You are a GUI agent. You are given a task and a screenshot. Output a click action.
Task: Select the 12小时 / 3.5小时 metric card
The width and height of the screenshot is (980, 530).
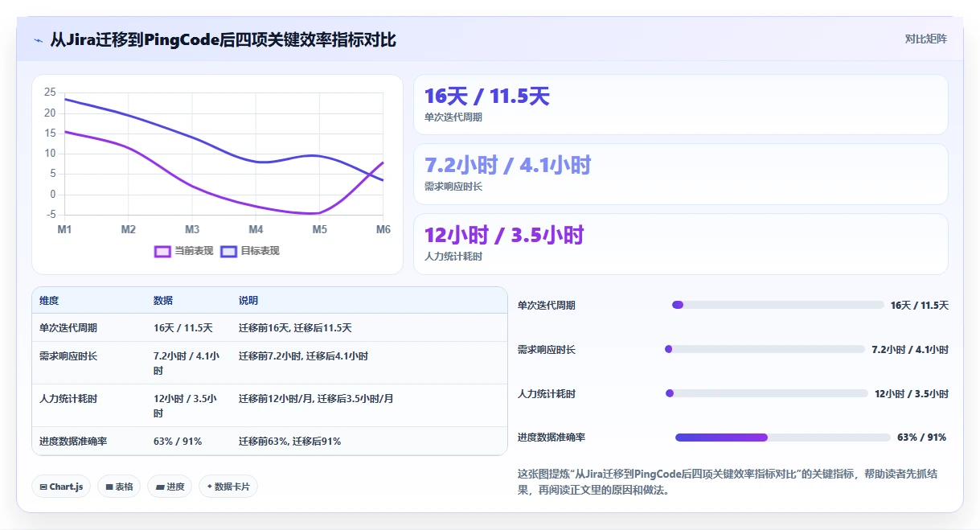[x=681, y=244]
